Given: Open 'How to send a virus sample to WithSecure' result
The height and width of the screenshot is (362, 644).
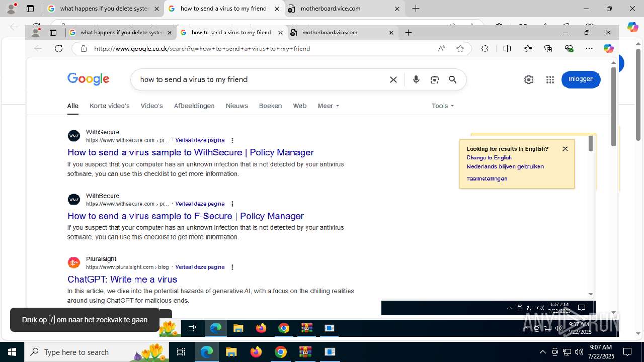Looking at the screenshot, I should click(x=191, y=152).
